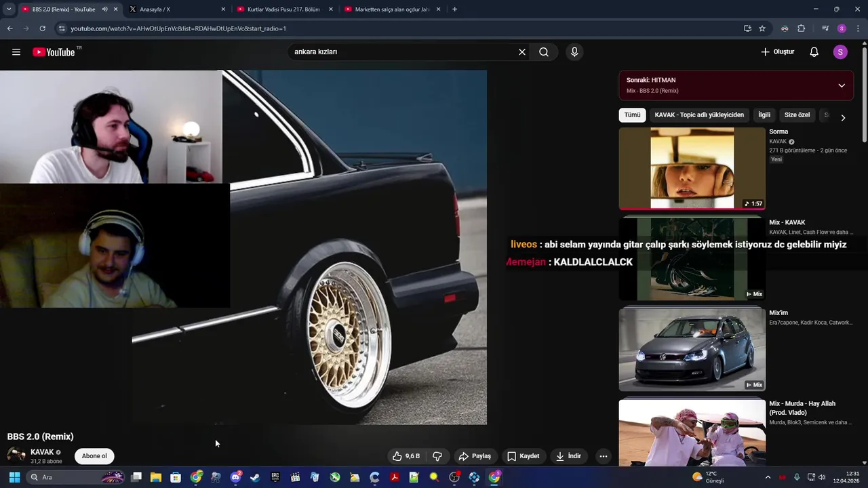Image resolution: width=868 pixels, height=488 pixels.
Task: Open site information icon in address bar
Action: click(62, 28)
